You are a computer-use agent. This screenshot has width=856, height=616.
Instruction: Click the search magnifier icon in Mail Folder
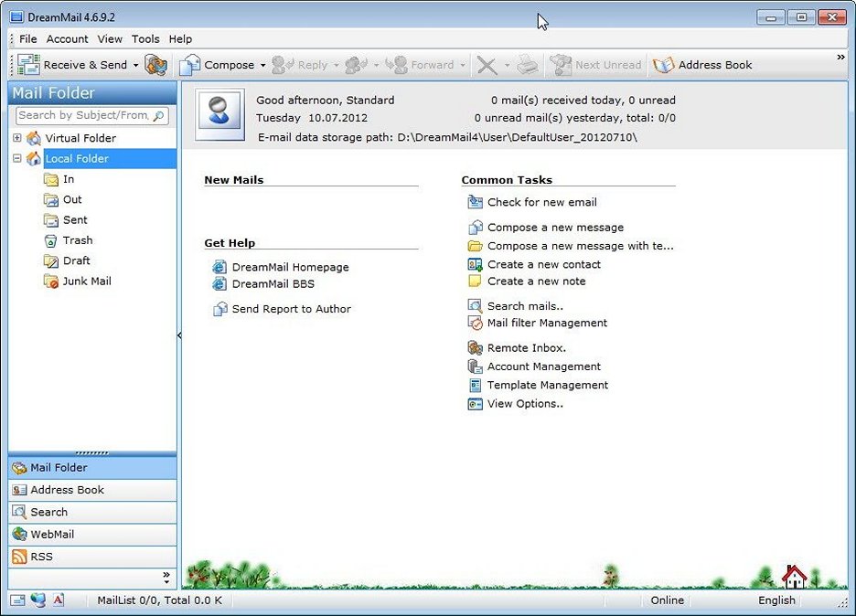158,116
